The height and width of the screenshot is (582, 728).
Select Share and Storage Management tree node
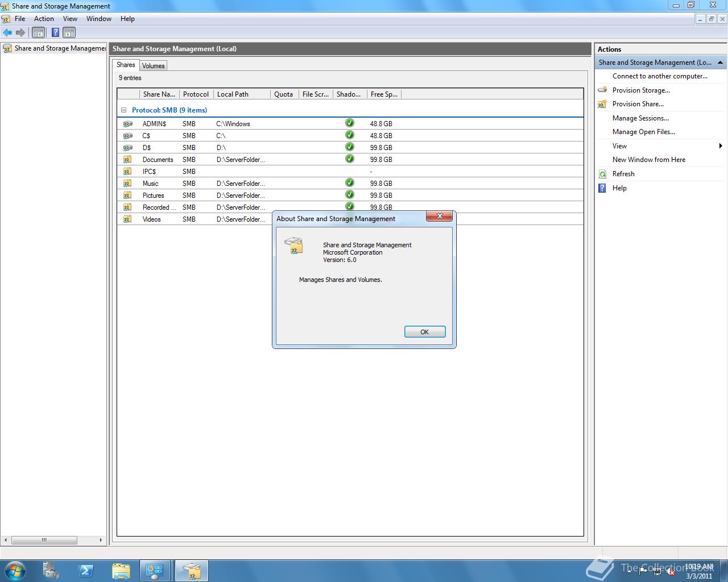[x=55, y=48]
